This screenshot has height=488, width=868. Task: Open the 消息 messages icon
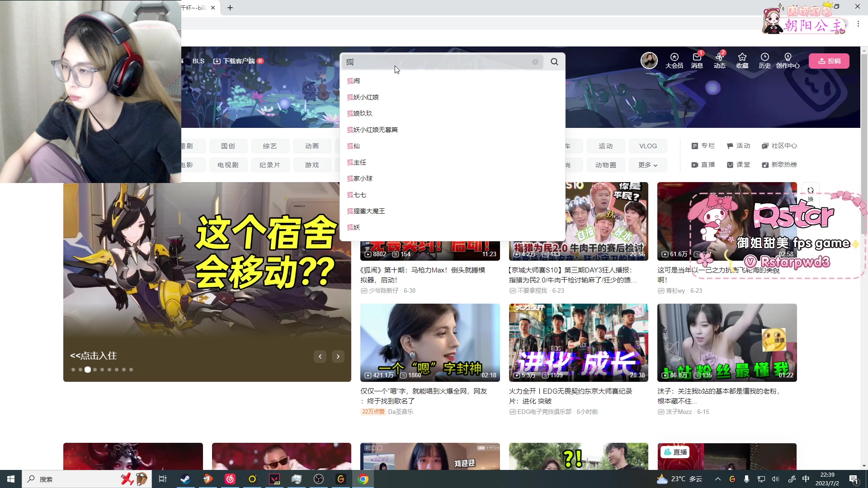coord(697,61)
